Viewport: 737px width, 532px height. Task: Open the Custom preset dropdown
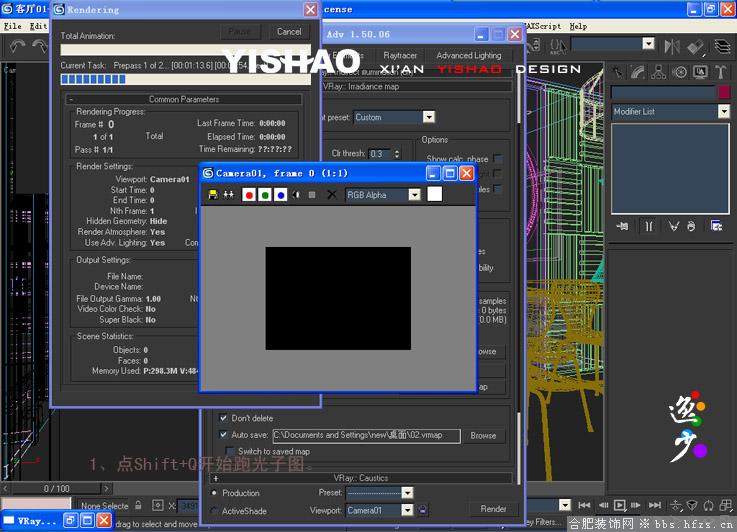pos(429,117)
